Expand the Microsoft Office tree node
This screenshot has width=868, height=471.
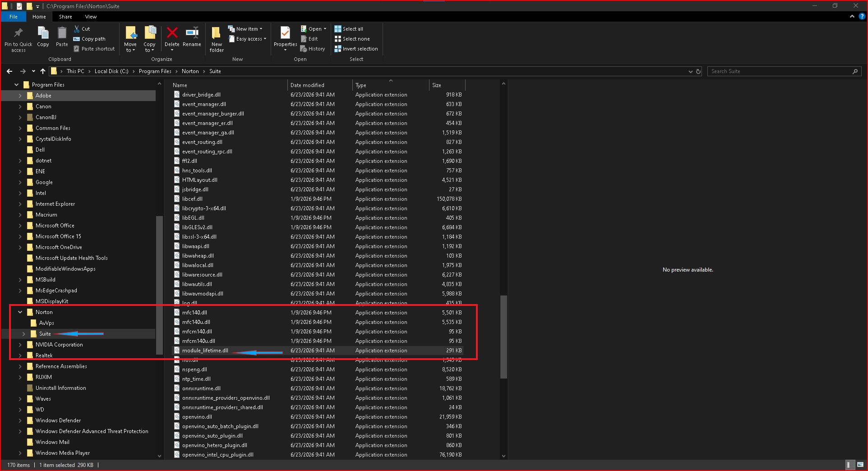click(20, 226)
